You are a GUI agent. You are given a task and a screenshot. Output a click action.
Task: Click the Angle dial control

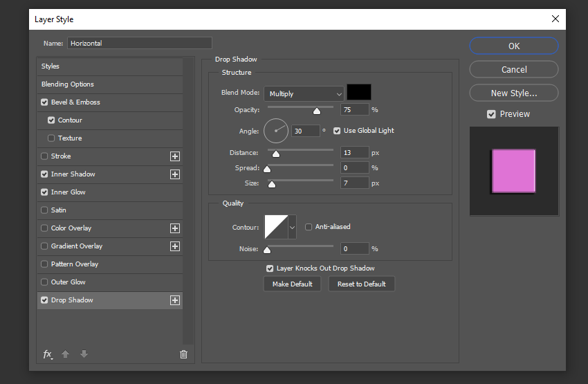click(x=276, y=131)
